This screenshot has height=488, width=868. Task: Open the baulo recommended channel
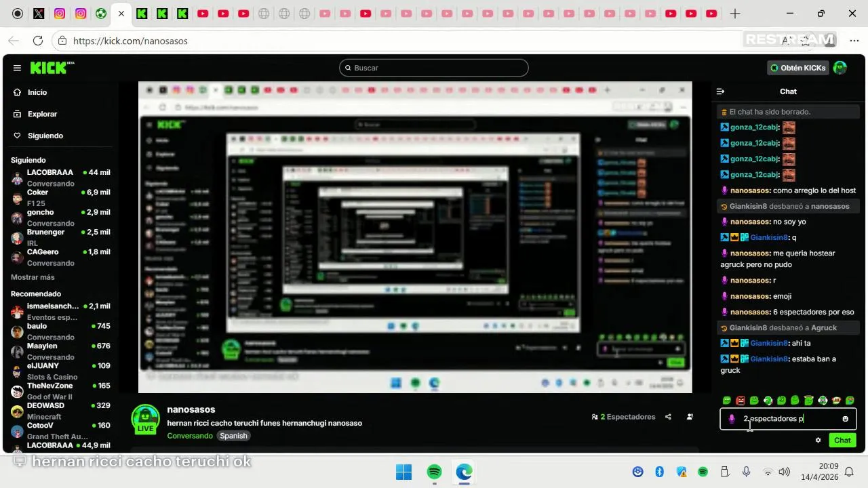pyautogui.click(x=60, y=331)
